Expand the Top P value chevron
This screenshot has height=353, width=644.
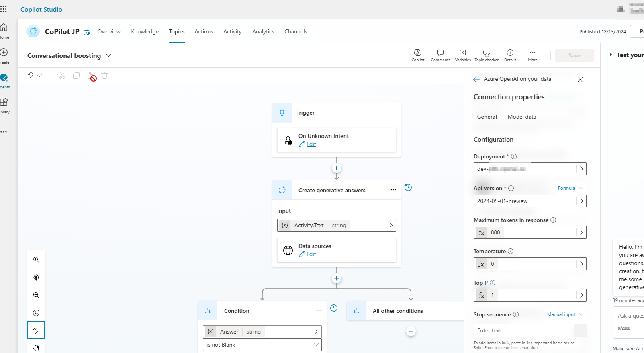tap(581, 295)
